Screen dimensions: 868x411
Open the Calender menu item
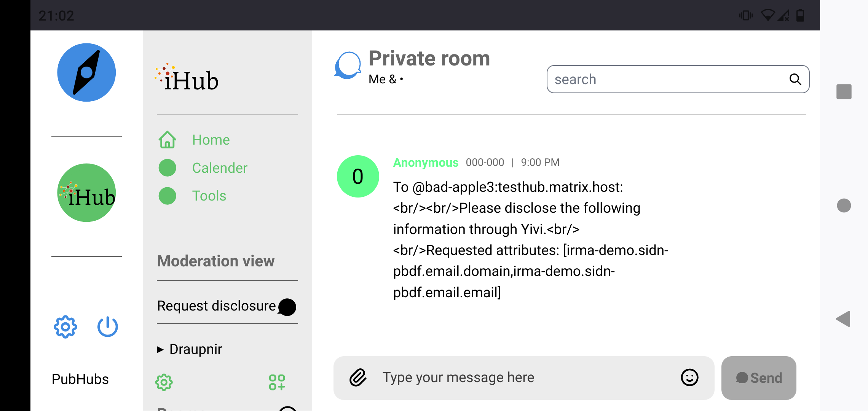220,168
